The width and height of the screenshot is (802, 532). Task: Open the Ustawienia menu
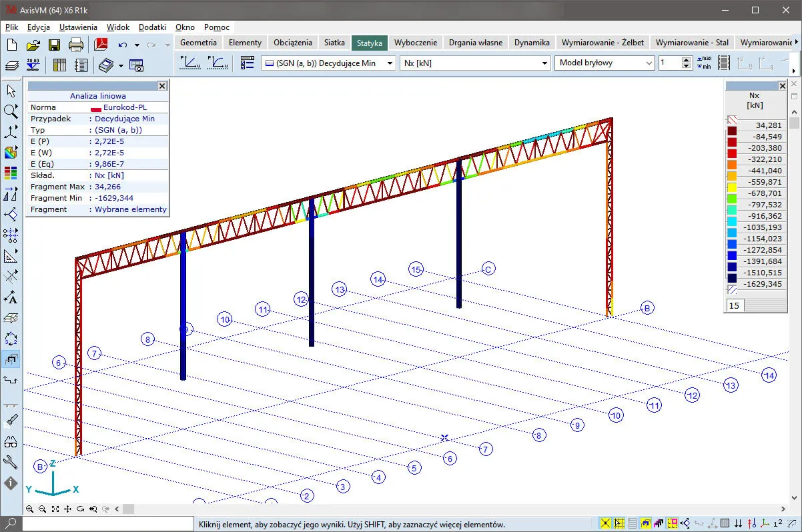[78, 27]
